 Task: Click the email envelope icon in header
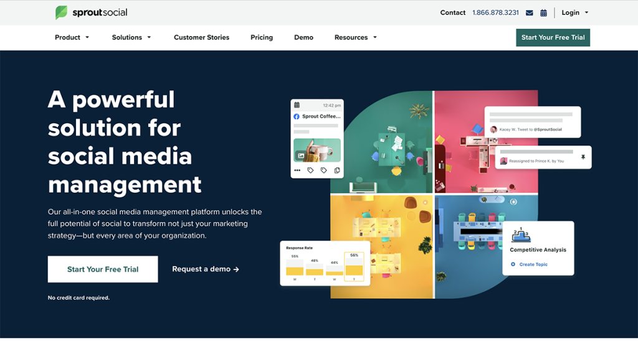click(530, 12)
